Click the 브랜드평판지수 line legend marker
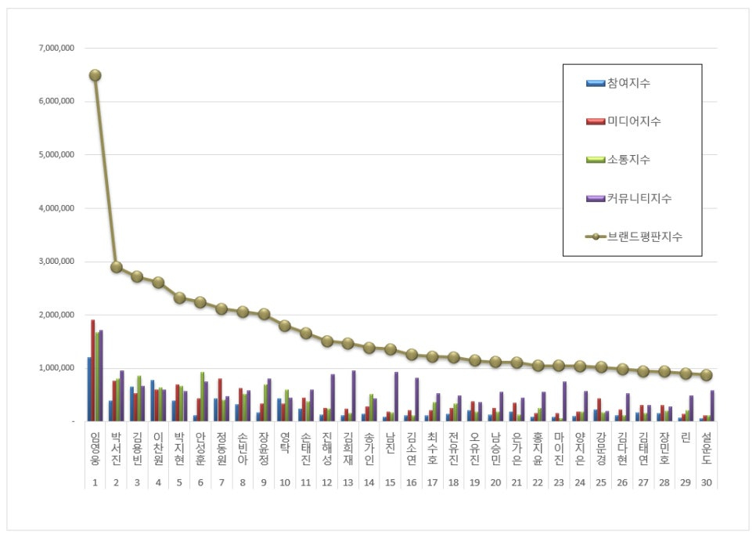This screenshot has width=756, height=538. (x=595, y=237)
